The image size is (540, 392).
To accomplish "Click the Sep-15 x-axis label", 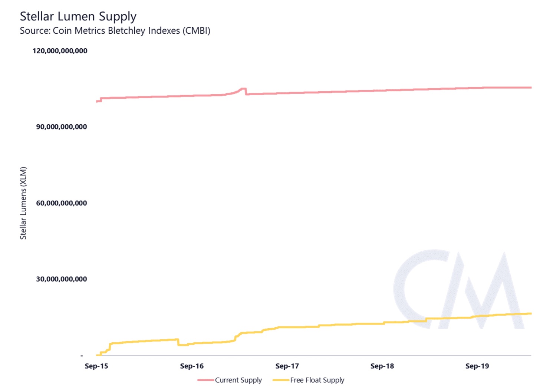I will (96, 366).
